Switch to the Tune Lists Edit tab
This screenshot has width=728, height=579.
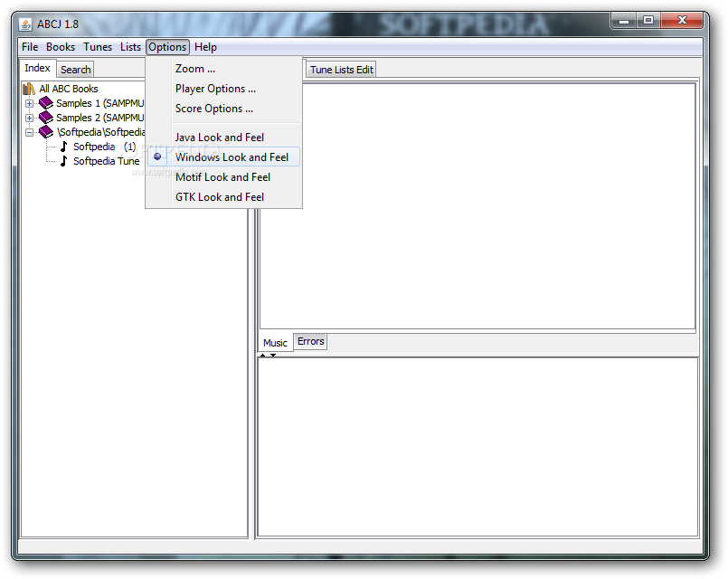click(x=341, y=70)
